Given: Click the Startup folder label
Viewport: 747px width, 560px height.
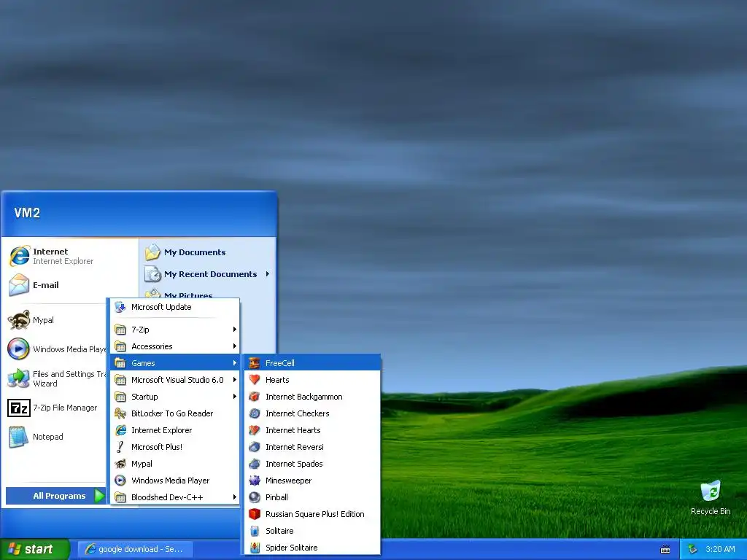Looking at the screenshot, I should (x=144, y=397).
